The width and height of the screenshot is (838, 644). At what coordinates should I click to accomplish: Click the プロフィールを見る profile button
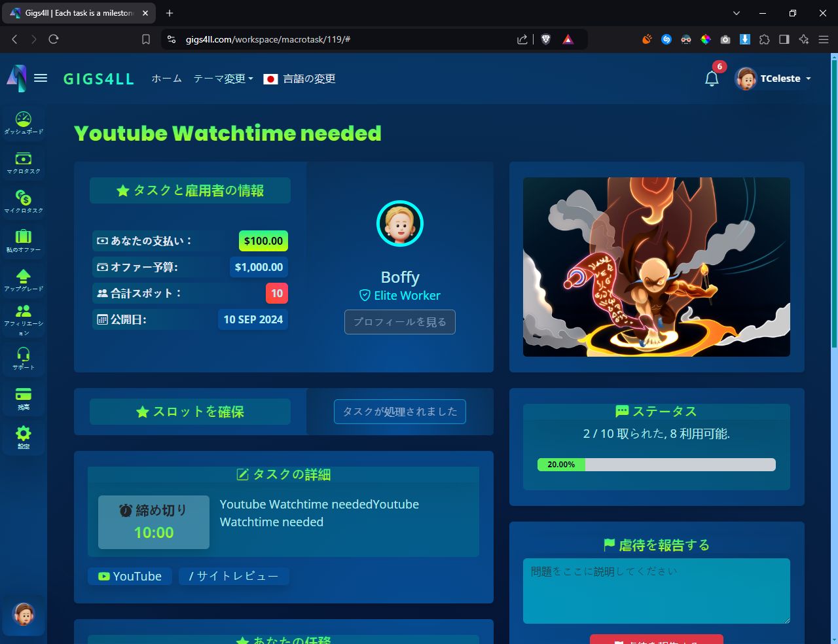click(x=400, y=322)
